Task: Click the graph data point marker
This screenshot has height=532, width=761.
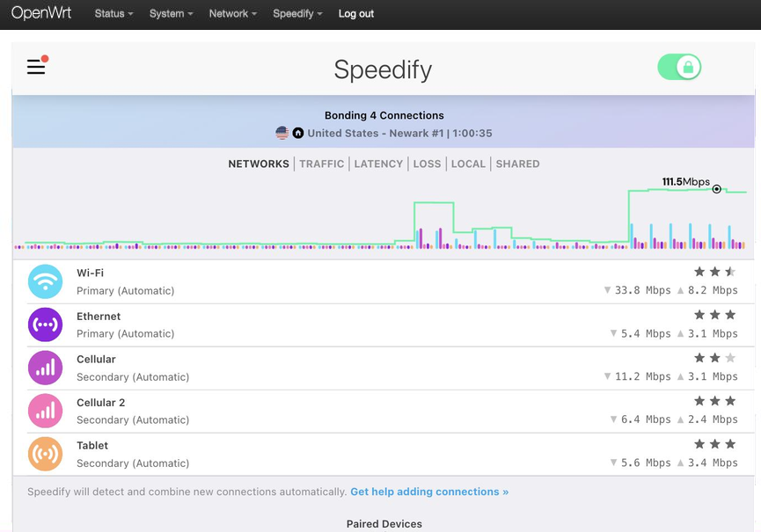Action: pos(716,189)
